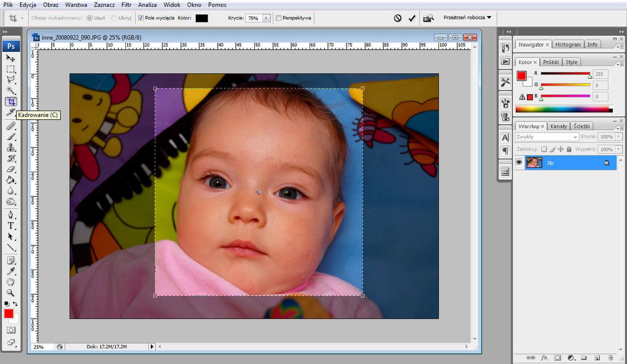This screenshot has height=364, width=627.
Task: Toggle the Pole wycięcia shield checkbox
Action: (141, 18)
